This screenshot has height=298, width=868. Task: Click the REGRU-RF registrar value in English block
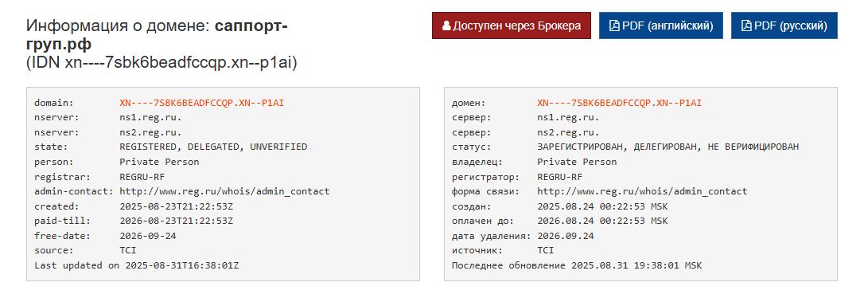tap(142, 177)
